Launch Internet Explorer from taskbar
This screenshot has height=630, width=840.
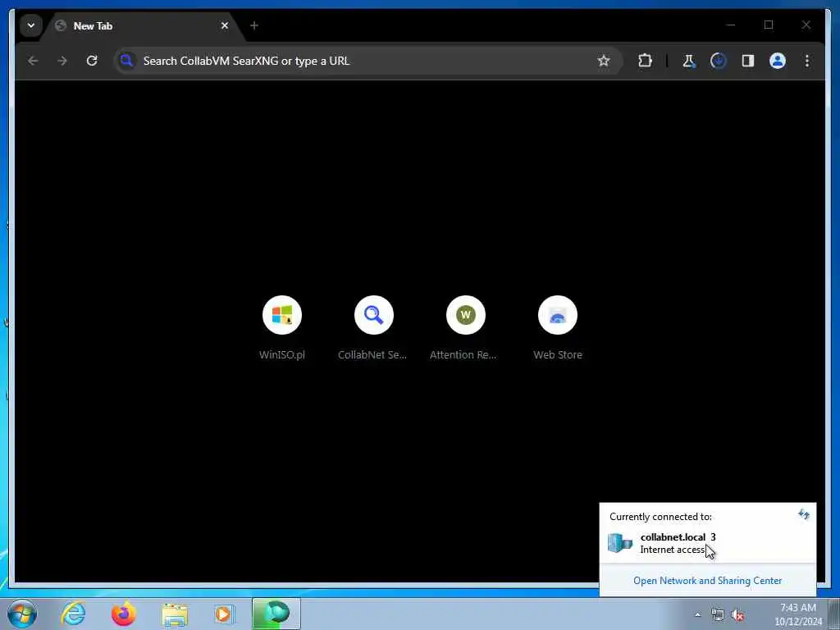click(x=73, y=614)
